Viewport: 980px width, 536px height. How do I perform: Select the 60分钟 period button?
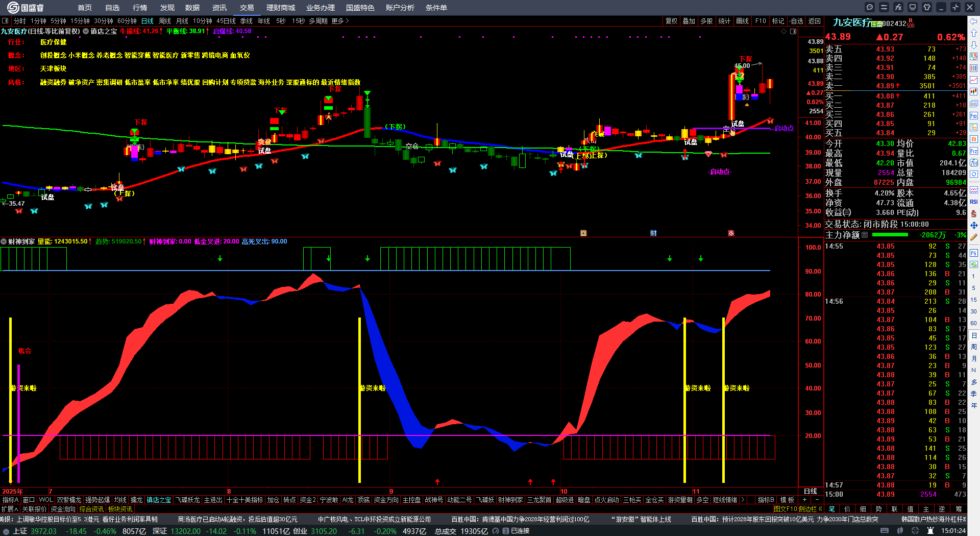click(x=127, y=21)
